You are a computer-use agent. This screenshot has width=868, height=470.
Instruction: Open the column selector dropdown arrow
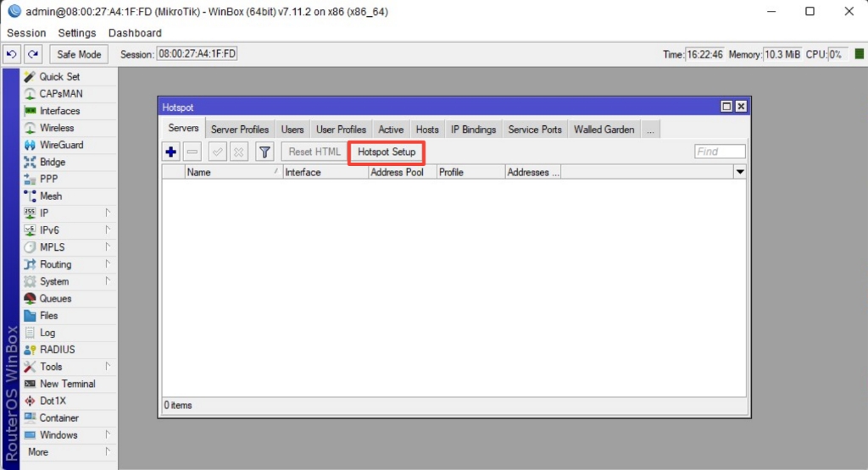point(740,172)
